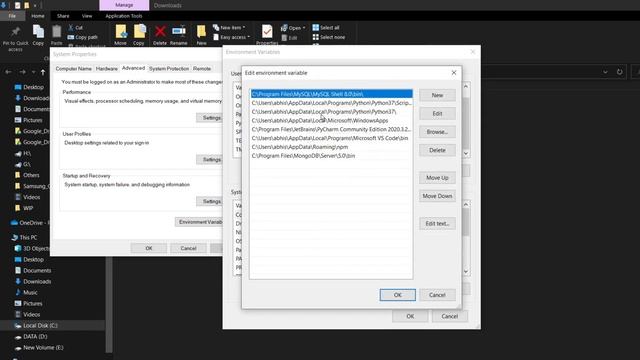This screenshot has height=360, width=640.
Task: Open Local Disk (C:) in navigation pane
Action: [40, 326]
